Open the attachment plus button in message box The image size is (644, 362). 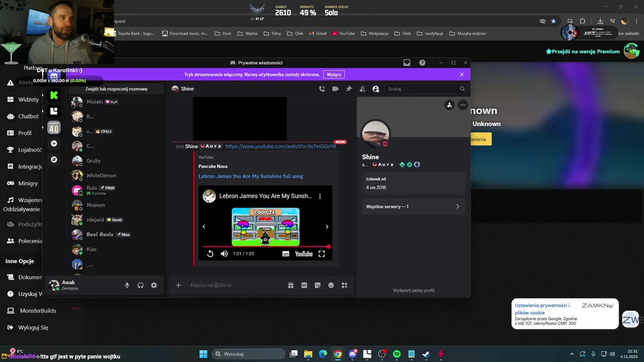pos(178,285)
